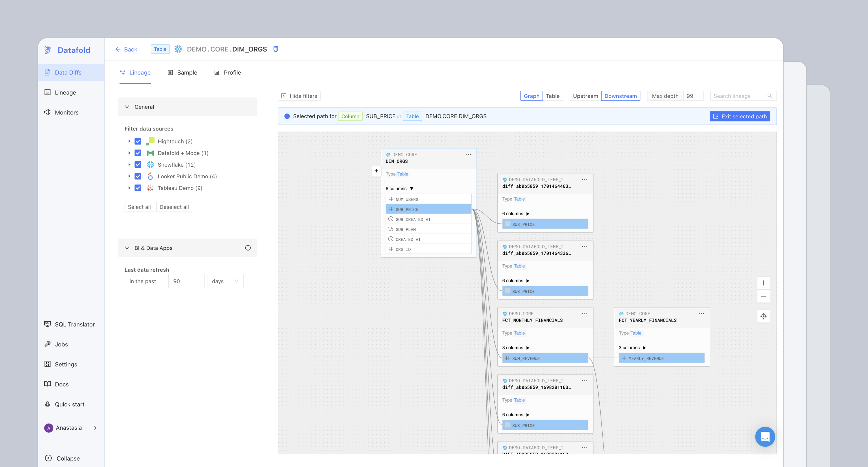Click the last data refresh 90 field
This screenshot has width=868, height=467.
(x=186, y=281)
